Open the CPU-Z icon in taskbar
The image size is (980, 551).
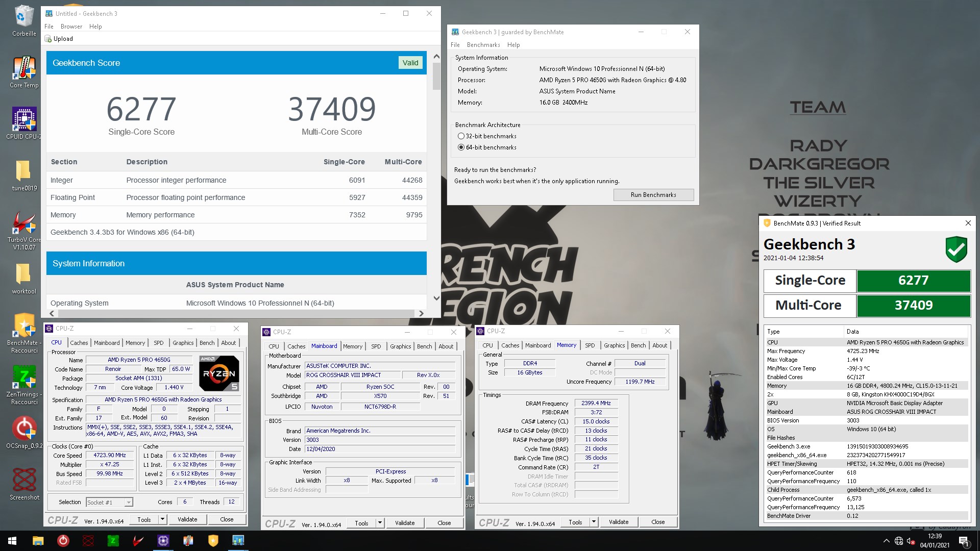point(163,541)
